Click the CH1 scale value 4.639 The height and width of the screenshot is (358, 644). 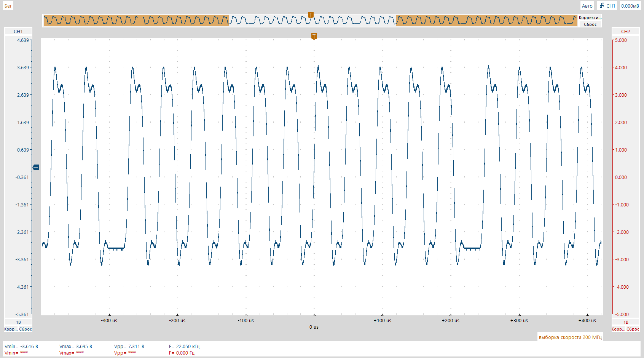[x=23, y=40]
